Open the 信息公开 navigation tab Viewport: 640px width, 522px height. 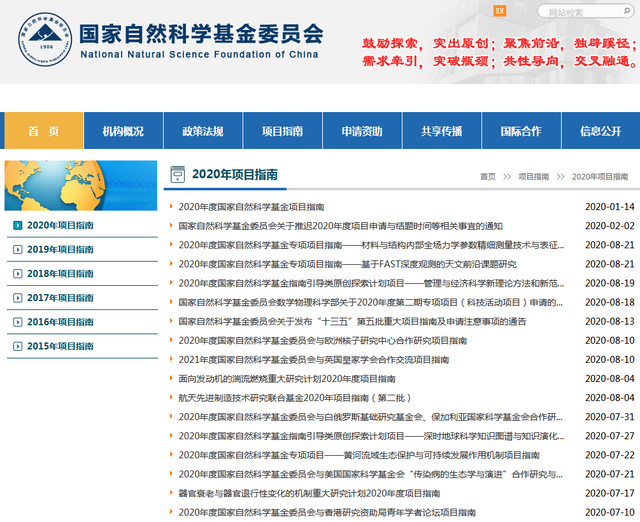[x=601, y=131]
